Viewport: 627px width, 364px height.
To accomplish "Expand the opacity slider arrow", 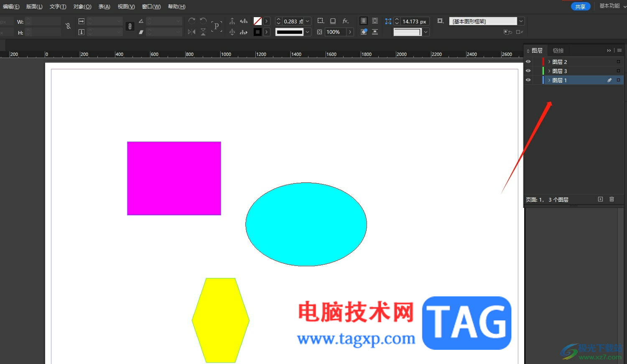I will (350, 32).
